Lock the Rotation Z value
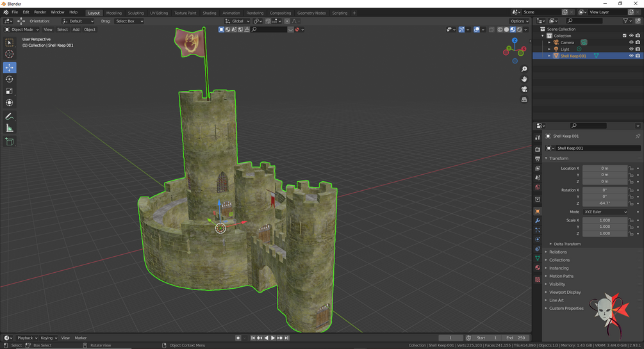The width and height of the screenshot is (644, 349). [631, 203]
